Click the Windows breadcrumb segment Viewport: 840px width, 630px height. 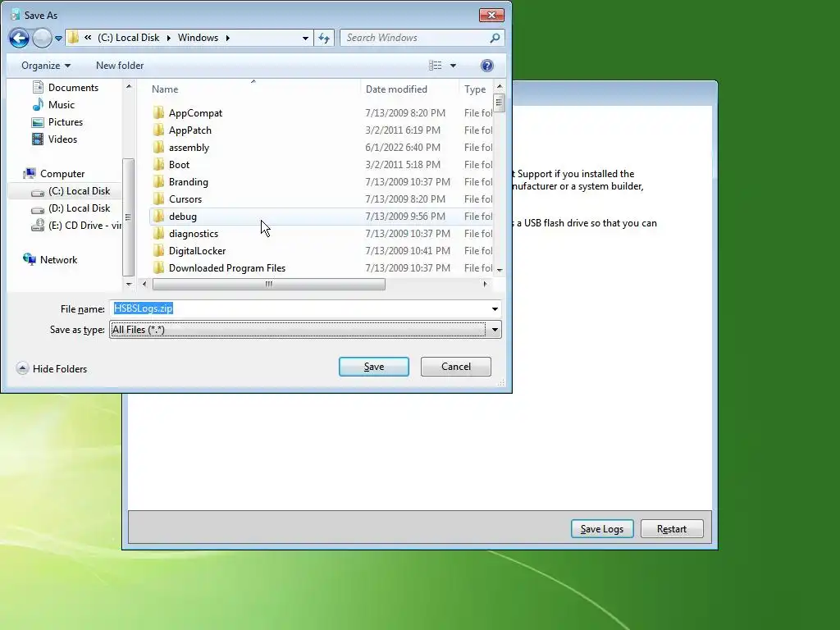point(198,38)
